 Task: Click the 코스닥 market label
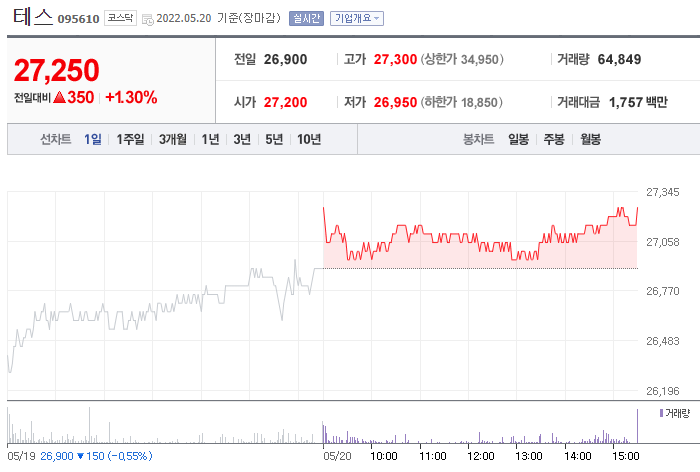point(121,18)
